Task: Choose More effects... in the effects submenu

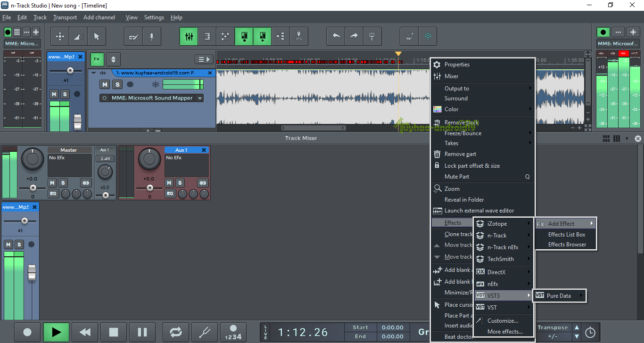Action: (x=503, y=332)
